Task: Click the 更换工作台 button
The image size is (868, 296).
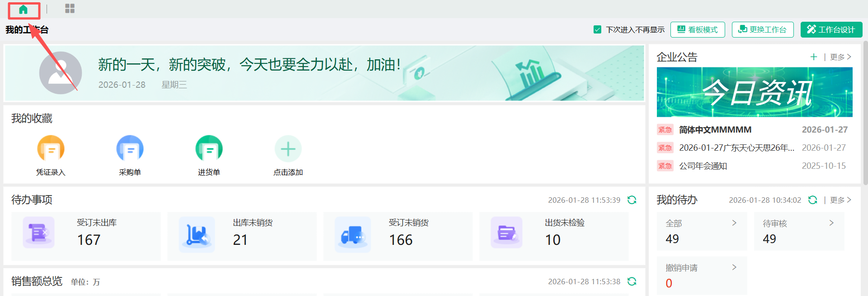Action: [763, 30]
